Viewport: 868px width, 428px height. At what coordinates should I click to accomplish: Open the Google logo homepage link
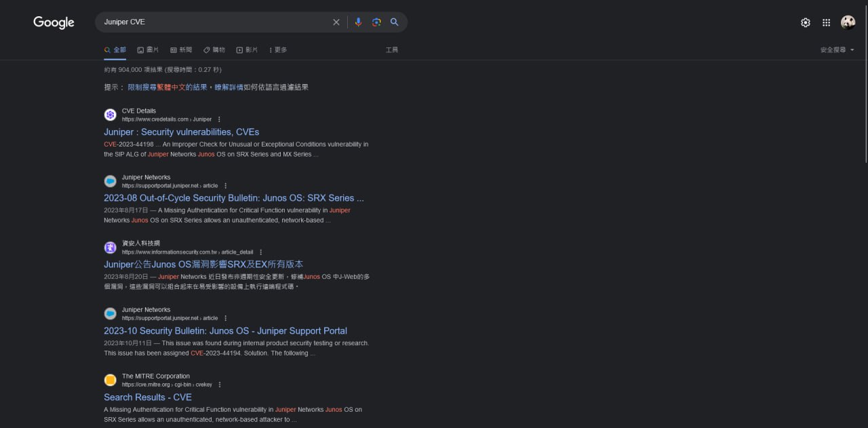click(54, 22)
